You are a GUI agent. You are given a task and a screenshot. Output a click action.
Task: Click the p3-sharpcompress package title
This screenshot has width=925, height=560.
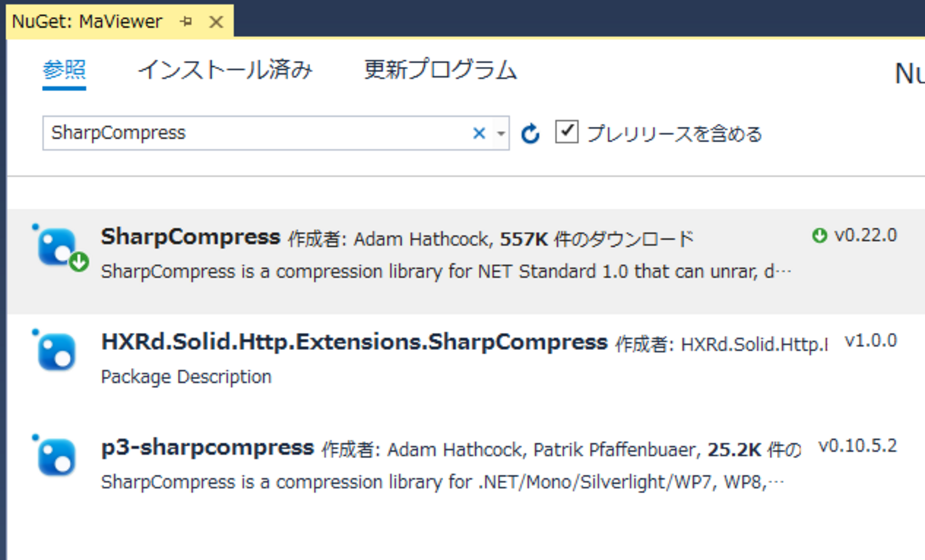(x=207, y=448)
